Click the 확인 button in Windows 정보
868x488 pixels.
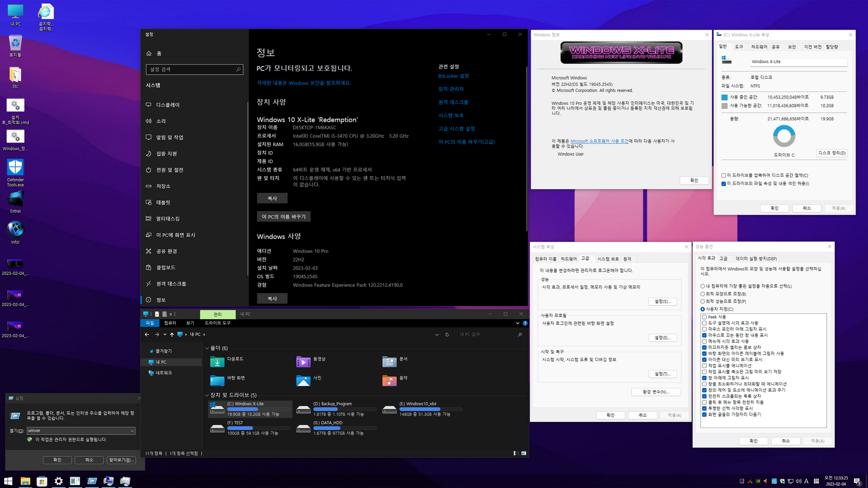click(x=694, y=180)
